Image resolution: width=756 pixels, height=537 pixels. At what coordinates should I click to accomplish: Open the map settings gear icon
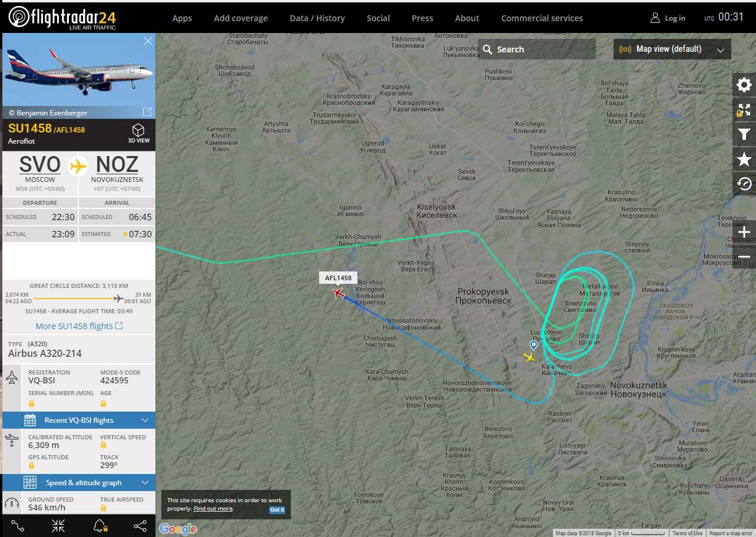coord(744,85)
